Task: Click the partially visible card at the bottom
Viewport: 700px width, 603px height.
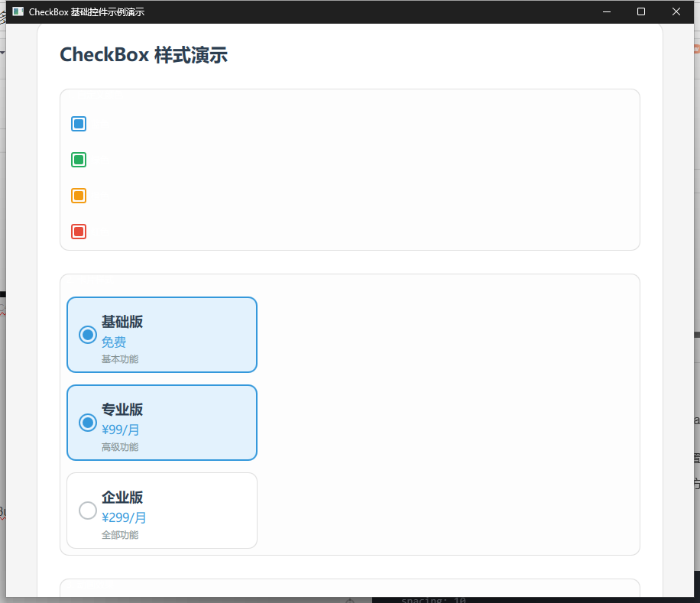Action: tap(349, 592)
